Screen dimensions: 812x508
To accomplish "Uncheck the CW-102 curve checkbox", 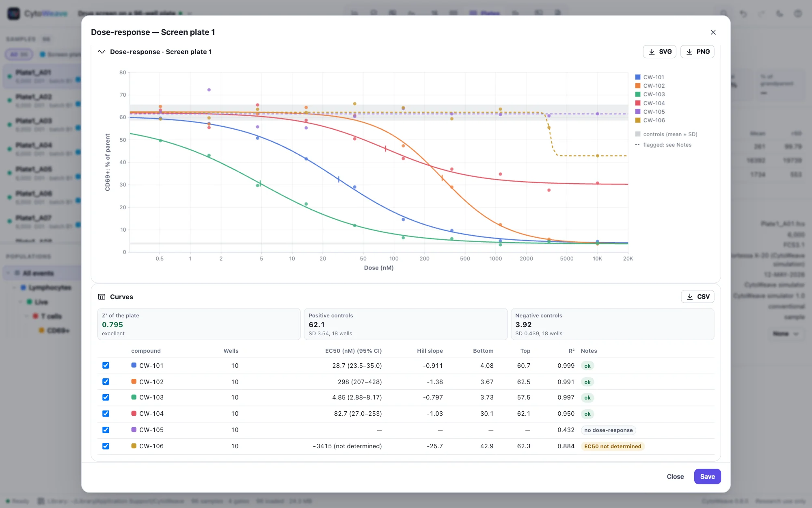I will click(106, 382).
